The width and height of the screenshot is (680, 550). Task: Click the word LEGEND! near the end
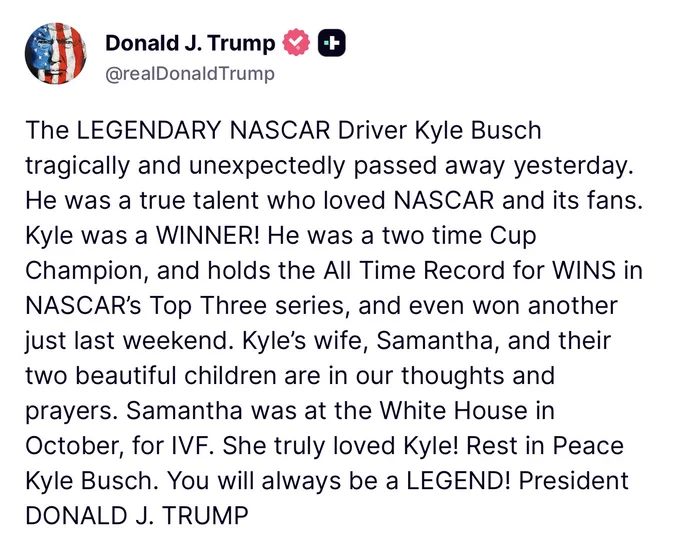pos(458,481)
